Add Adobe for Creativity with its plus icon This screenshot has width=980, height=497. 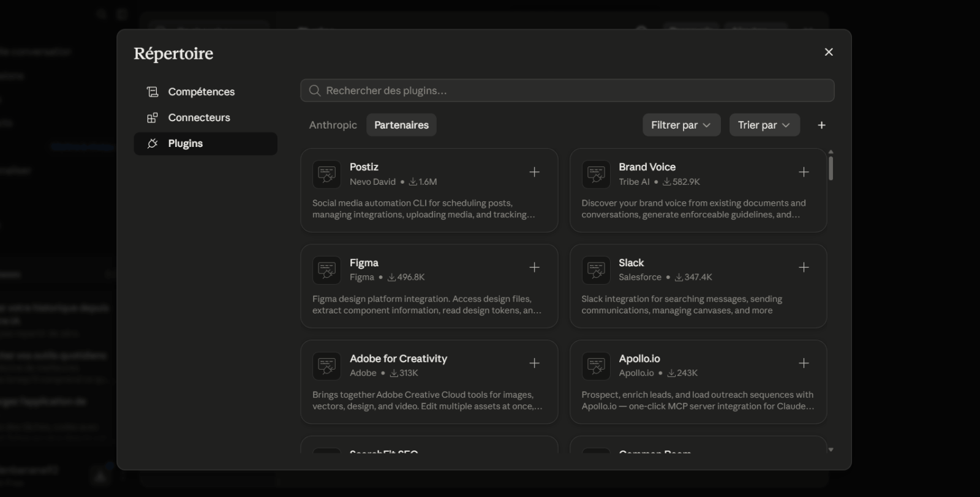click(x=534, y=364)
